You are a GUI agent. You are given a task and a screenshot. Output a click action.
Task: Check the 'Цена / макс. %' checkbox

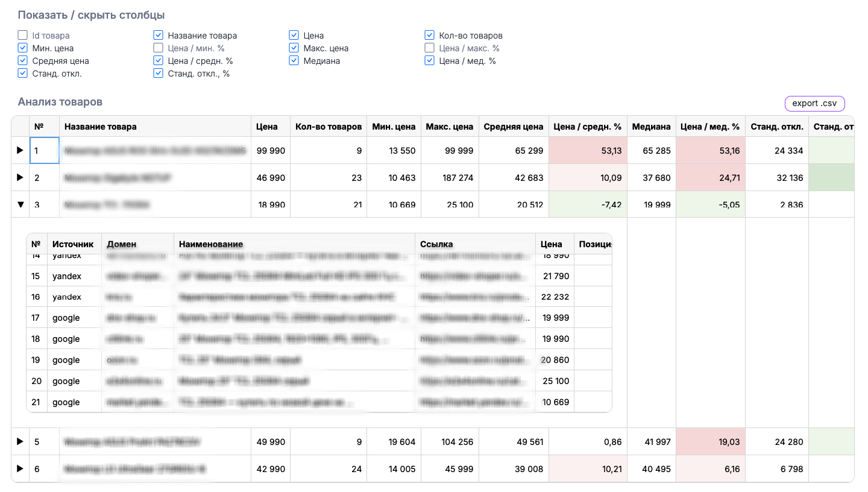(x=430, y=48)
